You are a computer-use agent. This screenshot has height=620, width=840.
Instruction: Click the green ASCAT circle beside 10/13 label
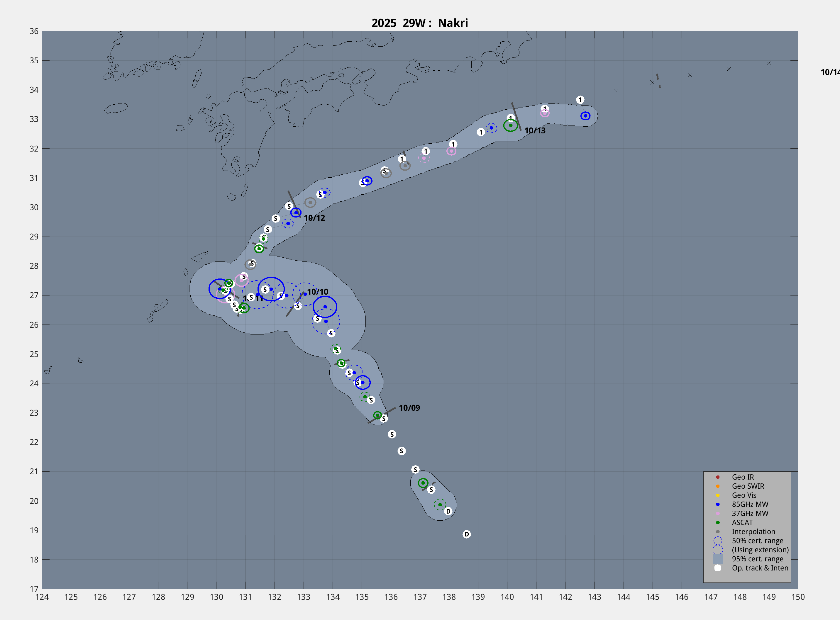(x=510, y=125)
